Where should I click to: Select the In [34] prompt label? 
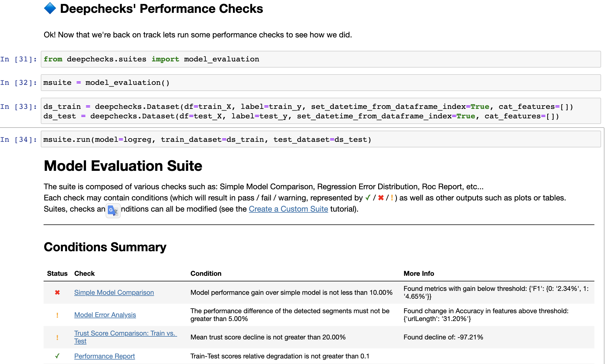(18, 140)
